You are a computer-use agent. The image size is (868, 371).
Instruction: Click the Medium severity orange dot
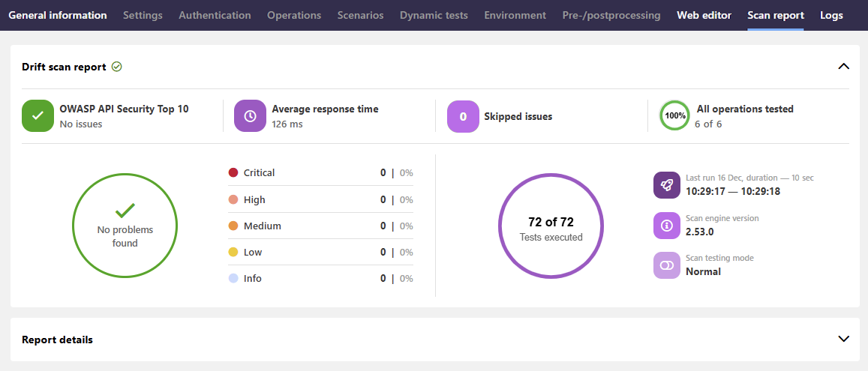point(233,226)
